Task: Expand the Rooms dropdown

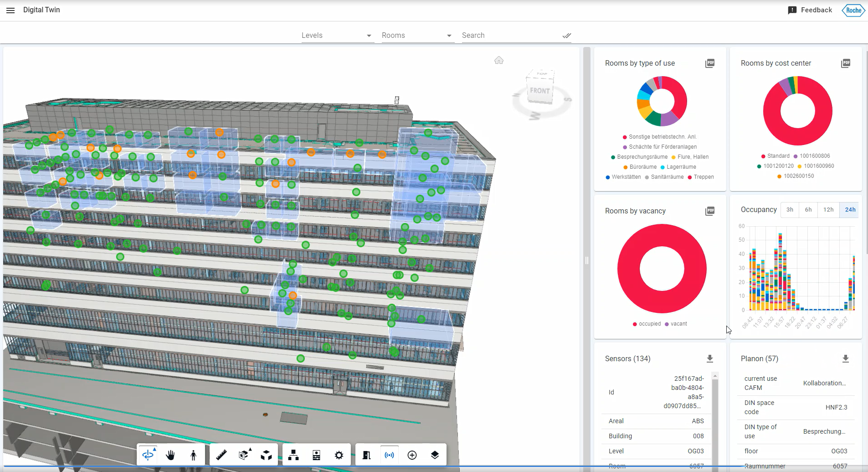Action: [x=417, y=36]
